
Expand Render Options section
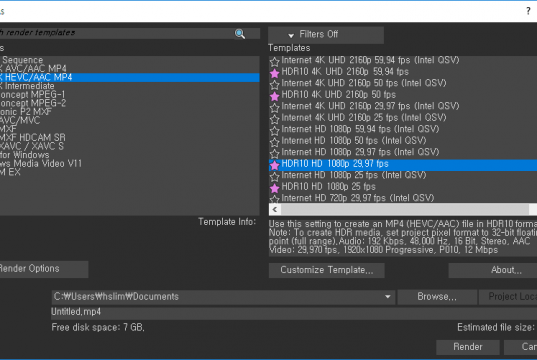44,269
